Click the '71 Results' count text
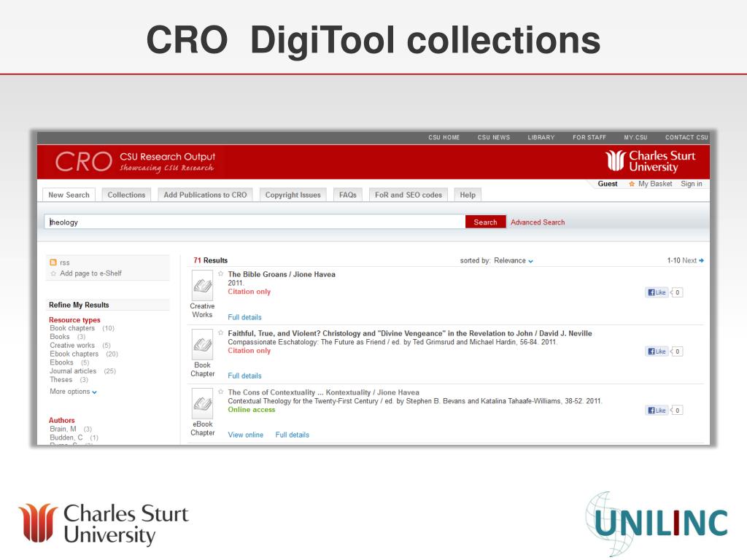This screenshot has height=560, width=747. point(211,260)
